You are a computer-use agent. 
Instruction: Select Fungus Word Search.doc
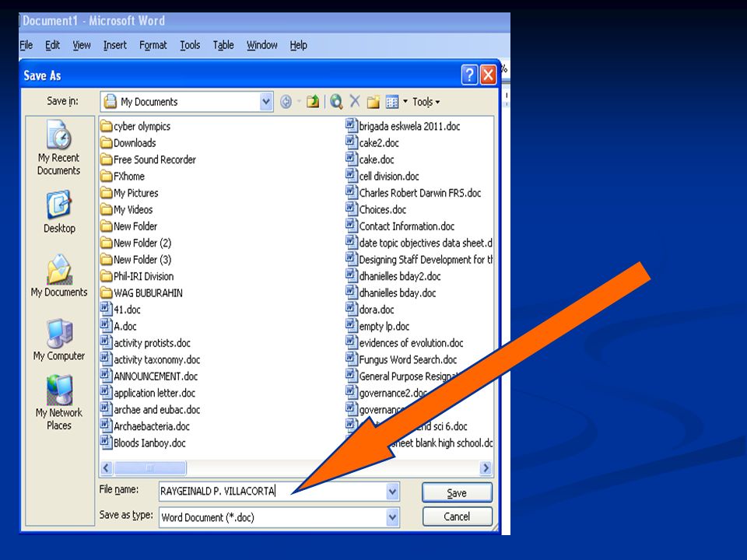tap(402, 359)
